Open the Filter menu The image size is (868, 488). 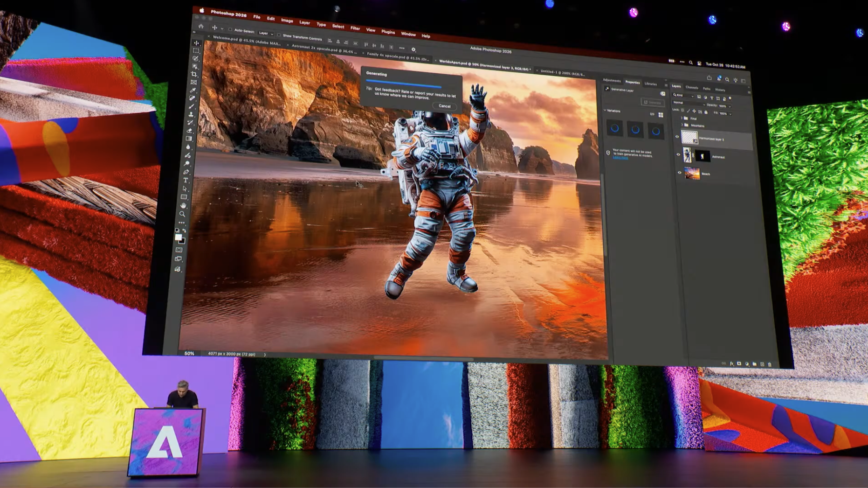tap(355, 28)
